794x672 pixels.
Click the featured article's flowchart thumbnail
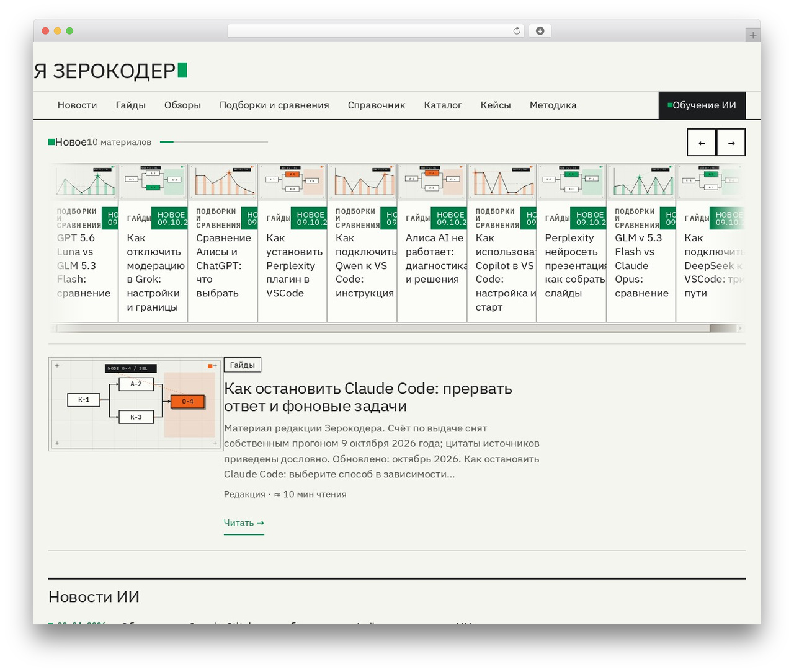[135, 404]
